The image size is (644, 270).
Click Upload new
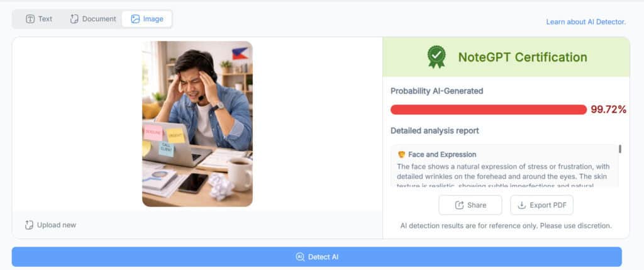point(50,225)
